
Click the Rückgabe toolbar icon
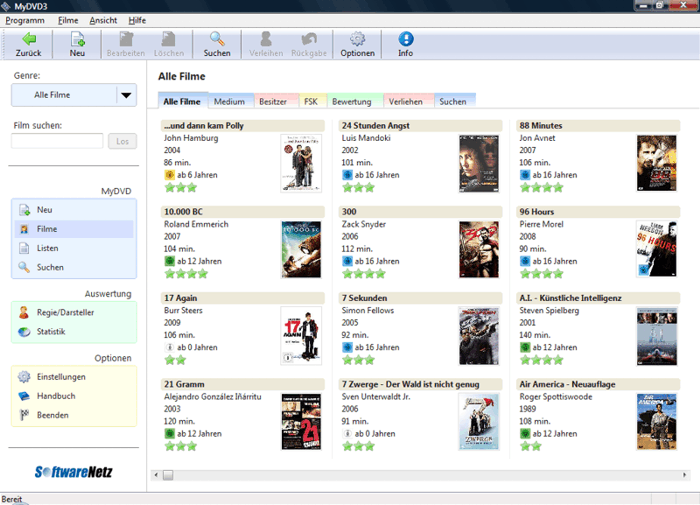point(309,39)
